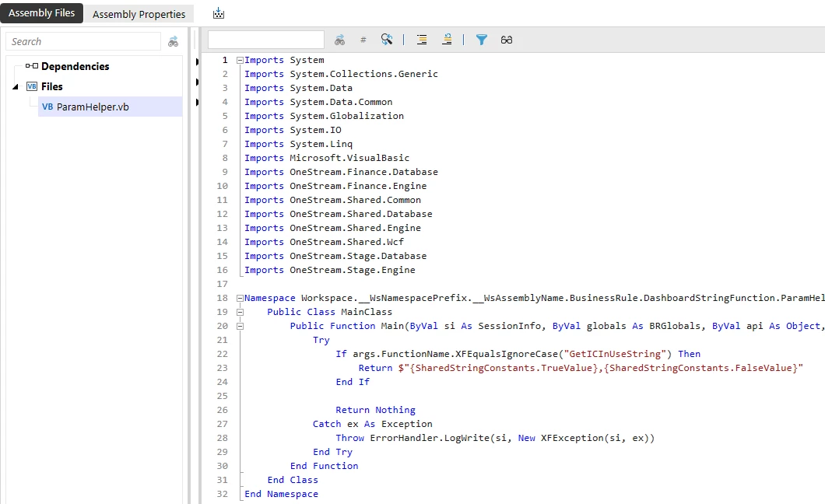Image resolution: width=825 pixels, height=504 pixels.
Task: Click the 'Try' keyword on line 21
Action: (321, 340)
